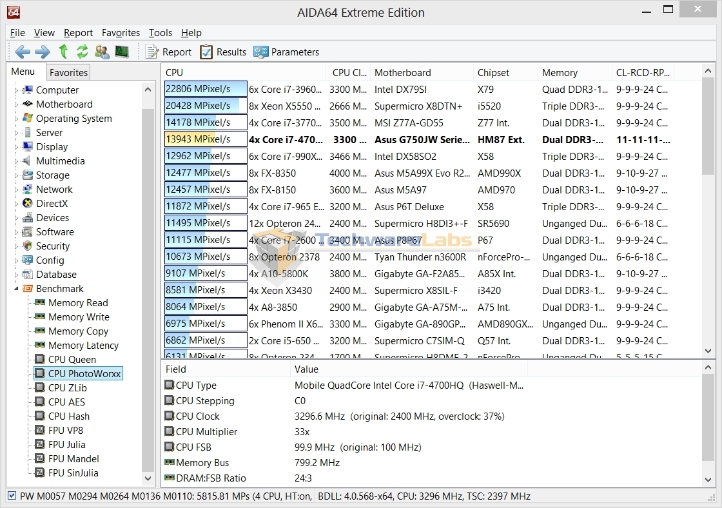Expand the Security tree node
This screenshot has height=508, width=722.
pos(16,246)
